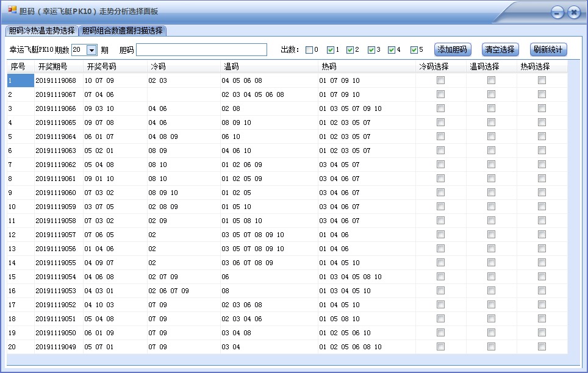Viewport: 588px width, 373px height.
Task: Click the horizontal scrollbar at the bottom
Action: (x=293, y=360)
